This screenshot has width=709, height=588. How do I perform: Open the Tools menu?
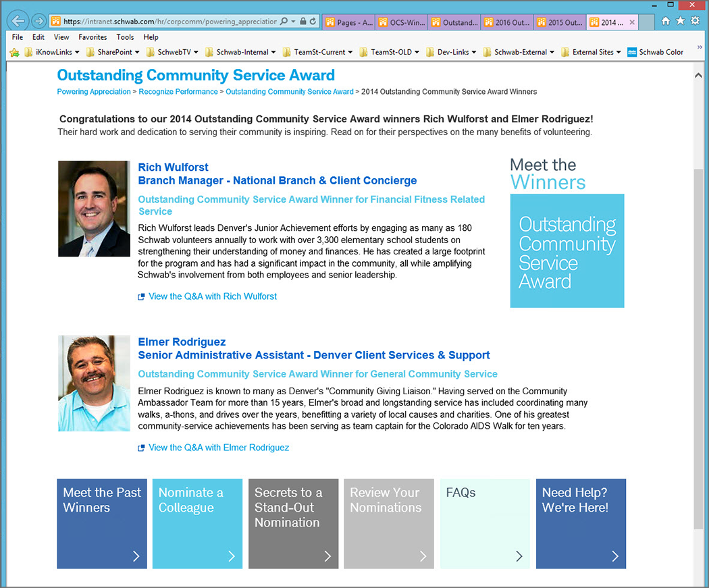tap(125, 37)
